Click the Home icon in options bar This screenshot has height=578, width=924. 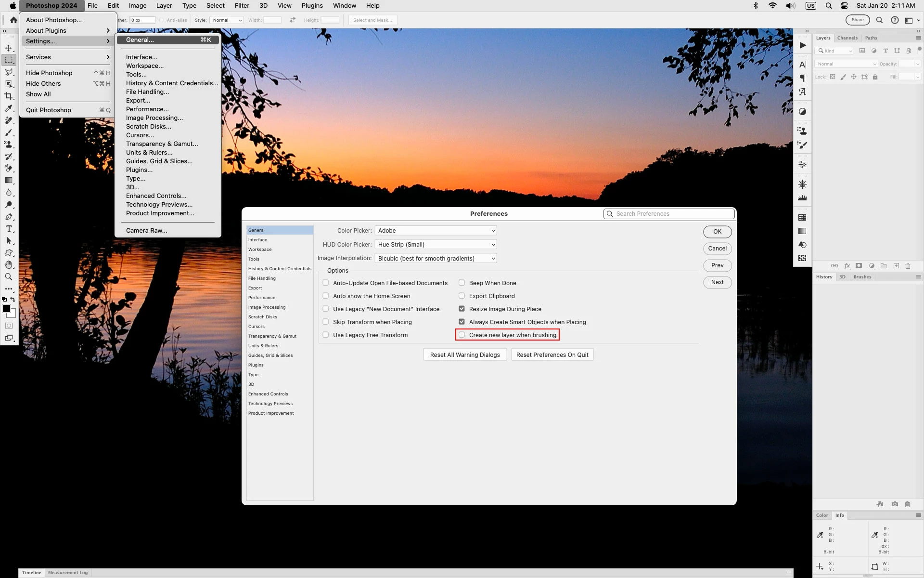click(x=13, y=20)
